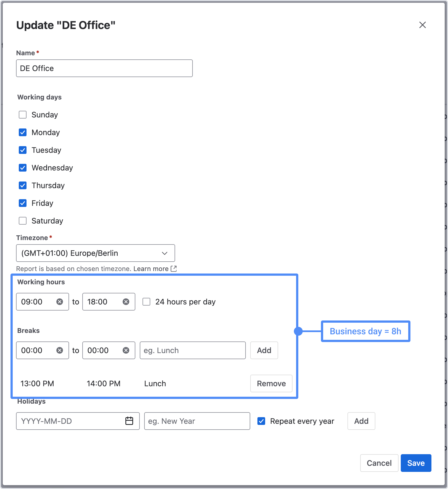Add the holiday entry

click(361, 421)
